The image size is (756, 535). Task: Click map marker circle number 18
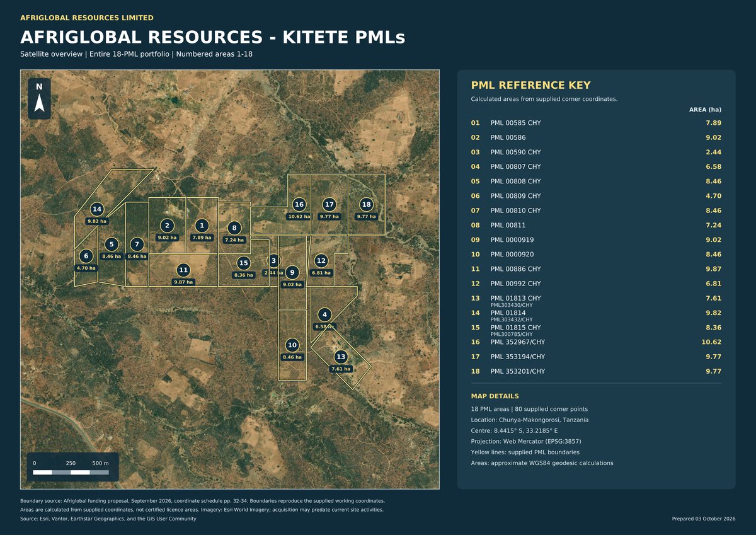(x=367, y=205)
